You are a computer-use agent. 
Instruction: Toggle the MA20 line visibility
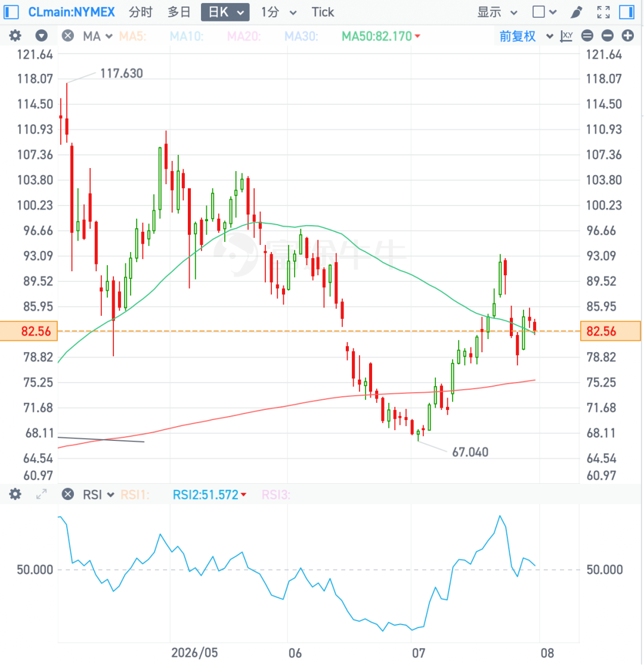pyautogui.click(x=244, y=36)
